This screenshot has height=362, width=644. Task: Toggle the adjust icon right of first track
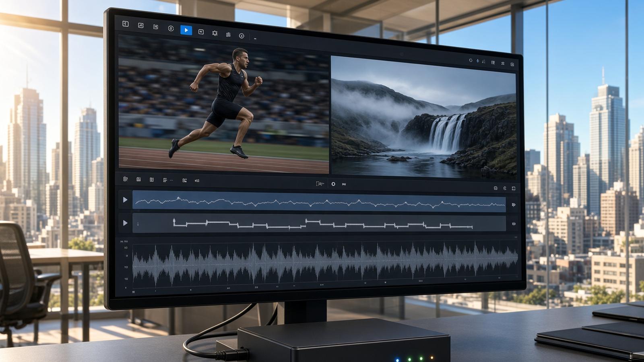pos(514,205)
